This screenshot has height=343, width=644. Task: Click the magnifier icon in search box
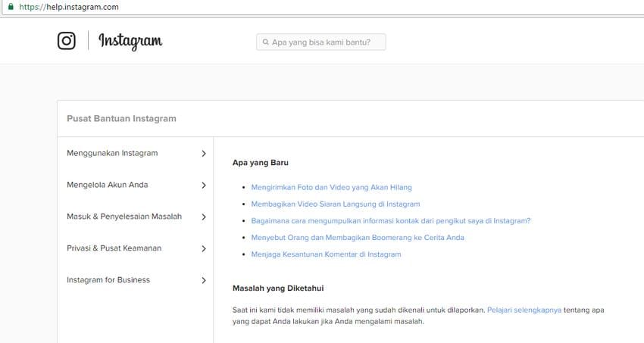[265, 42]
